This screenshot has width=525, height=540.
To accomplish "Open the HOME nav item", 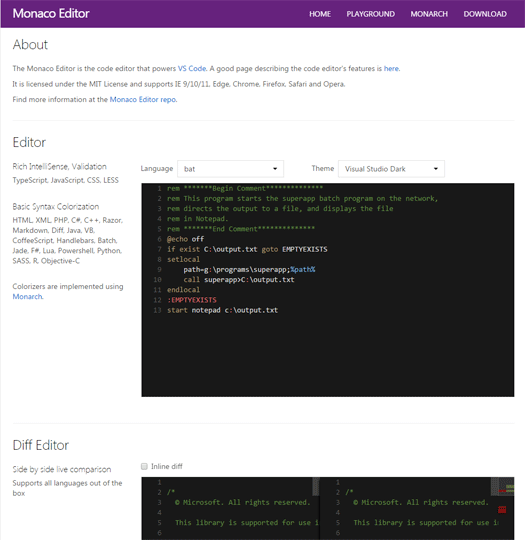I will [x=320, y=14].
